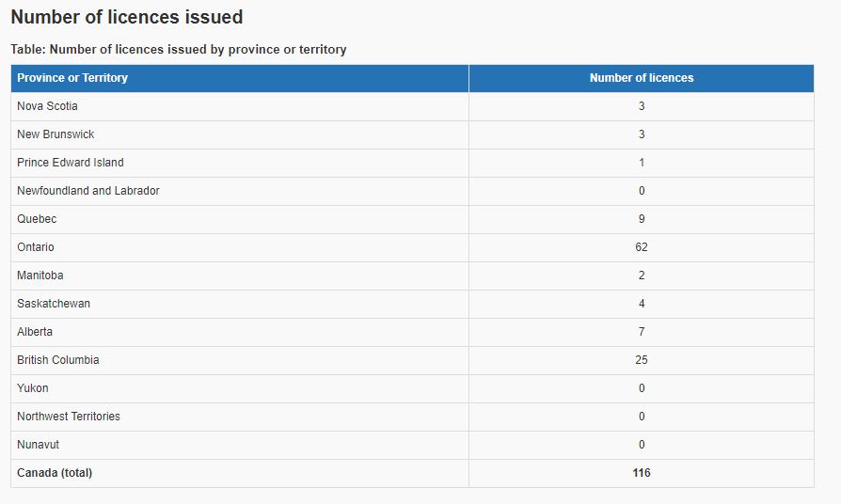Image resolution: width=841 pixels, height=504 pixels.
Task: Click the "Province or Territory" column header
Action: [x=72, y=78]
